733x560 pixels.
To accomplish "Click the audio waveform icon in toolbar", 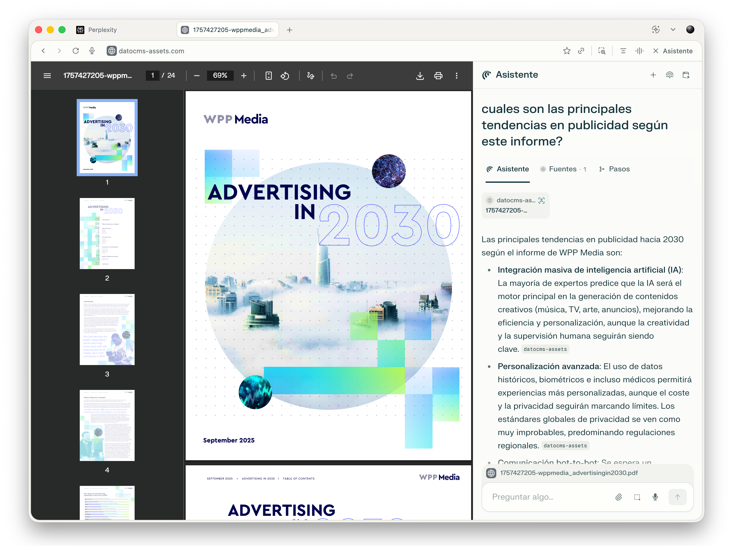I will click(x=639, y=51).
